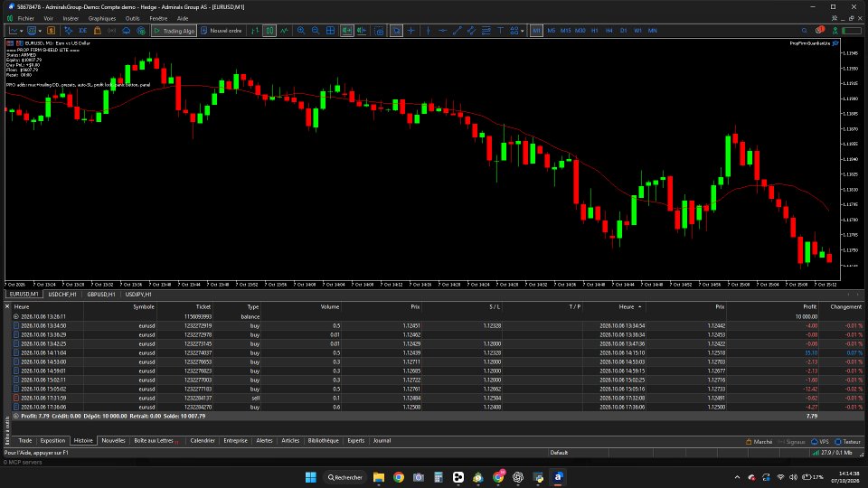This screenshot has height=488, width=868.
Task: Expand the new chart dropdown arrow
Action: (x=22, y=31)
